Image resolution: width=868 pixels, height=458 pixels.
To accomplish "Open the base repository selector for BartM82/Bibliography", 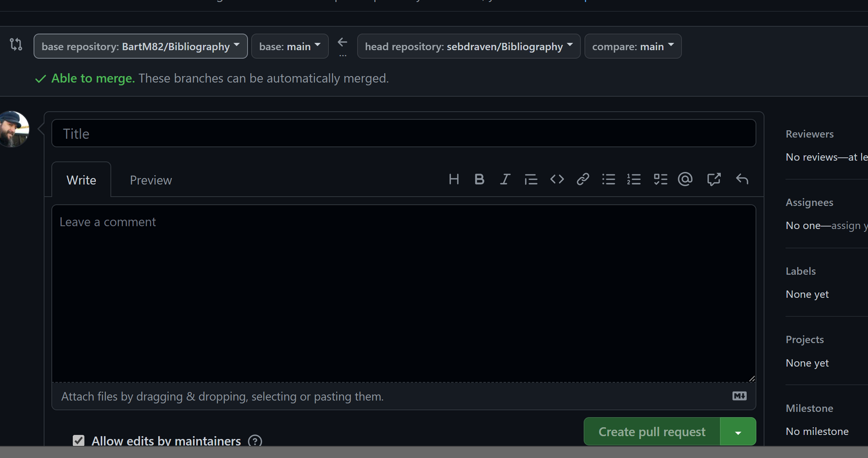I will 140,46.
